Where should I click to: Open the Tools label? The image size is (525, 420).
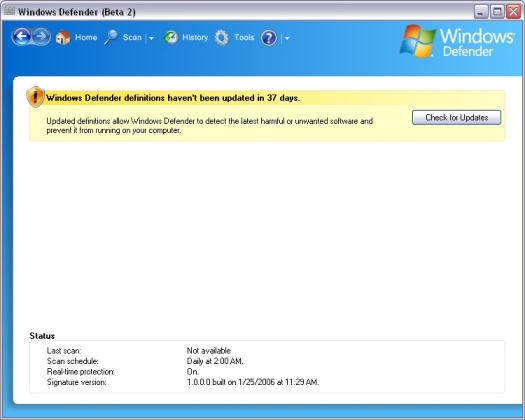pyautogui.click(x=244, y=37)
